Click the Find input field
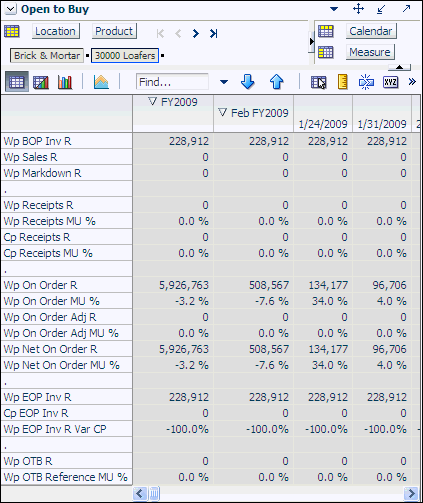This screenshot has height=503, width=423. point(172,82)
